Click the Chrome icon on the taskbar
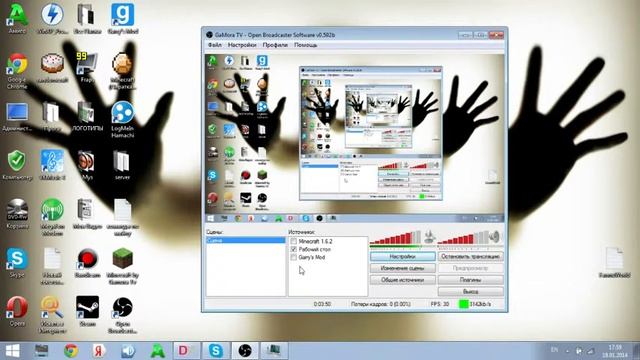Screen dimensions: 640x360 tap(71, 351)
